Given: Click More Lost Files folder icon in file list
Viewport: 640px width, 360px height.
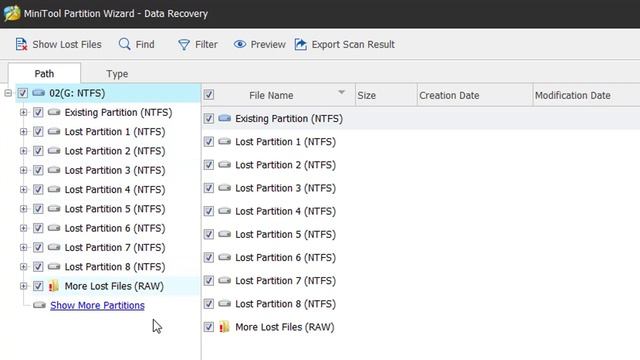Looking at the screenshot, I should tap(224, 327).
